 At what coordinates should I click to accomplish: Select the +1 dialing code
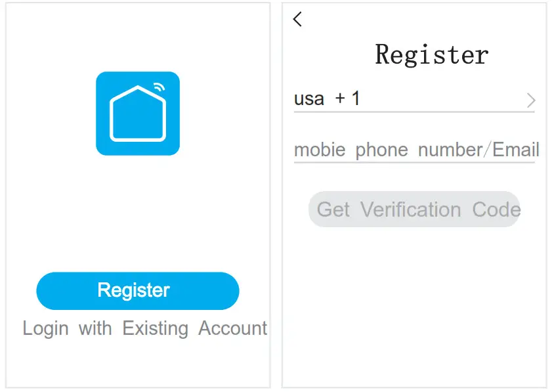pyautogui.click(x=348, y=99)
